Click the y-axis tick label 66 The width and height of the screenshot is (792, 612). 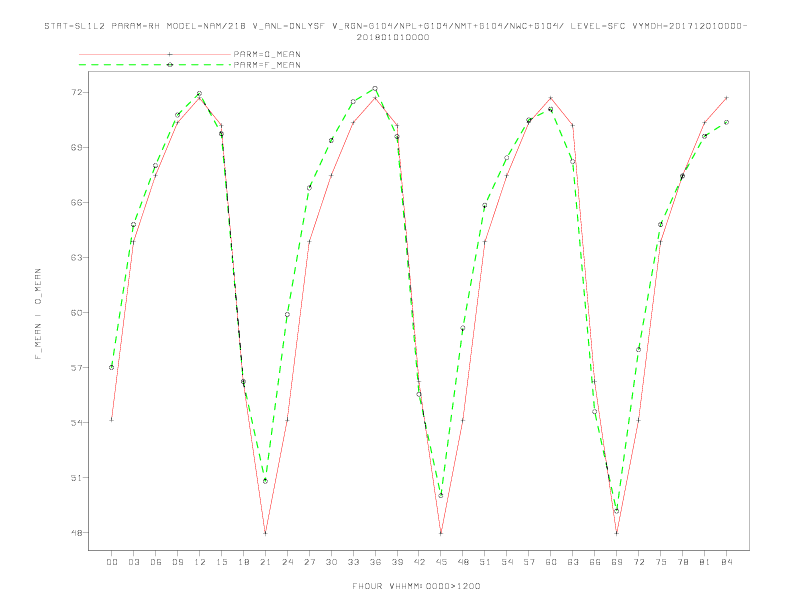[x=77, y=202]
